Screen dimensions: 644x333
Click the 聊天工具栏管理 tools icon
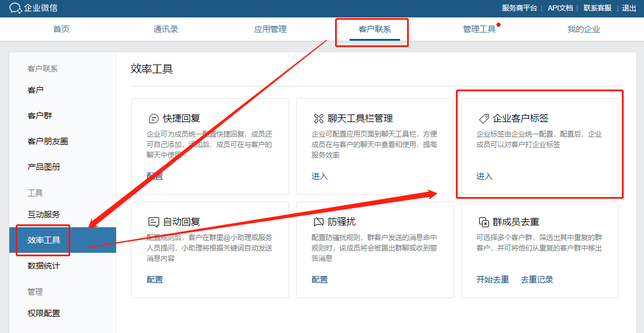318,119
